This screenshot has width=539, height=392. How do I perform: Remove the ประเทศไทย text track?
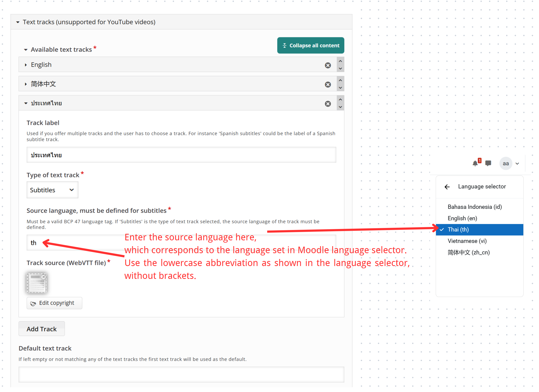[x=328, y=104]
